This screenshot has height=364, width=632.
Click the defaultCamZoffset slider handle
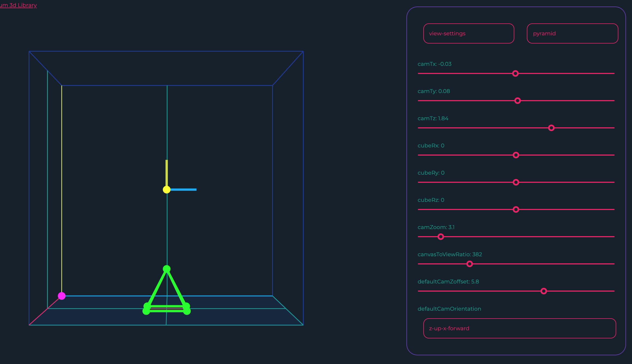544,291
